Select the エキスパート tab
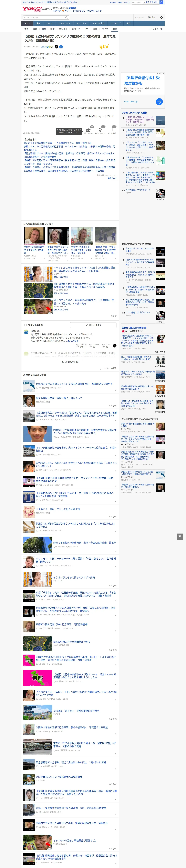Screen dimensions: 186x868 pyautogui.click(x=64, y=24)
